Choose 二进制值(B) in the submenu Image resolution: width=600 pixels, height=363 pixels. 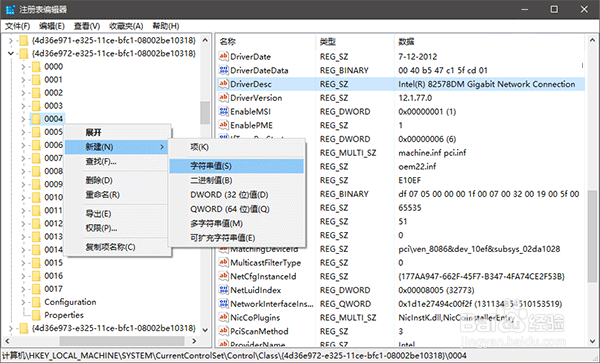point(236,181)
